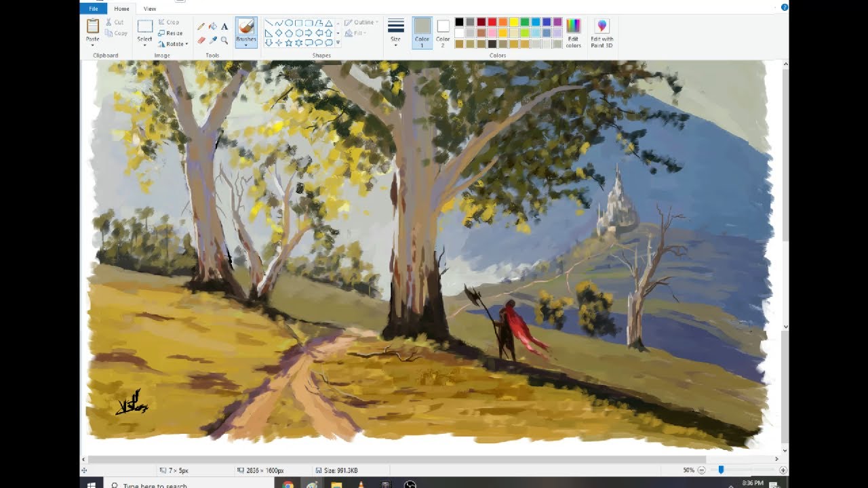868x488 pixels.
Task: Open the Rotate dropdown
Action: coord(174,44)
